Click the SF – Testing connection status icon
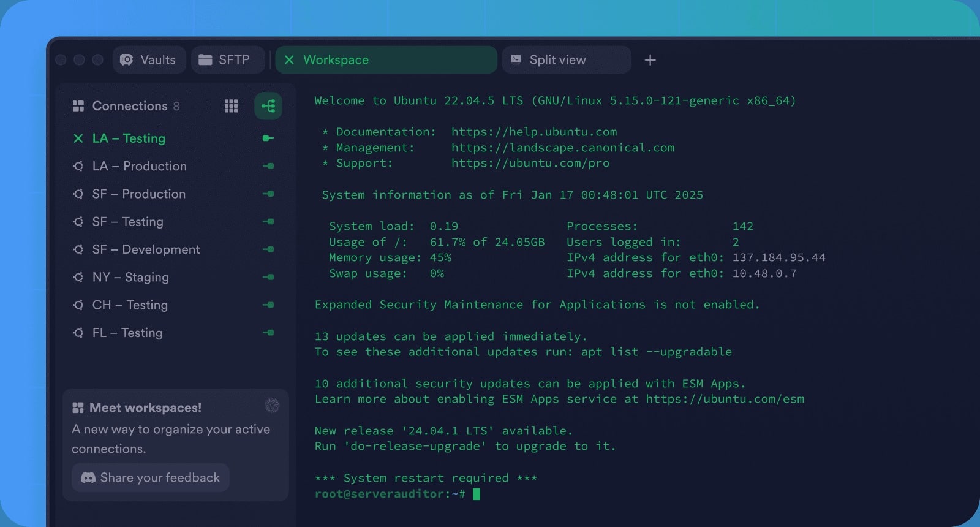 (268, 221)
